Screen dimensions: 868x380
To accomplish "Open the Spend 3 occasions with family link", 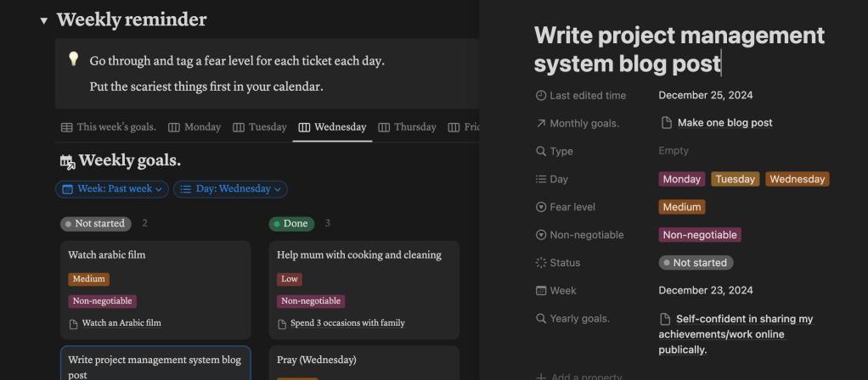I will click(347, 323).
